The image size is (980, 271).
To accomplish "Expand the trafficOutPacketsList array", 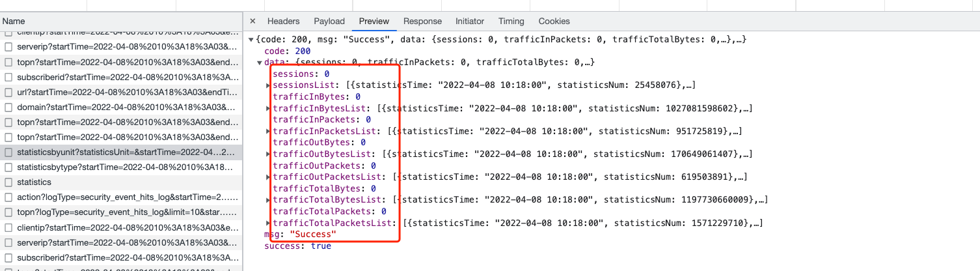I will (x=268, y=177).
